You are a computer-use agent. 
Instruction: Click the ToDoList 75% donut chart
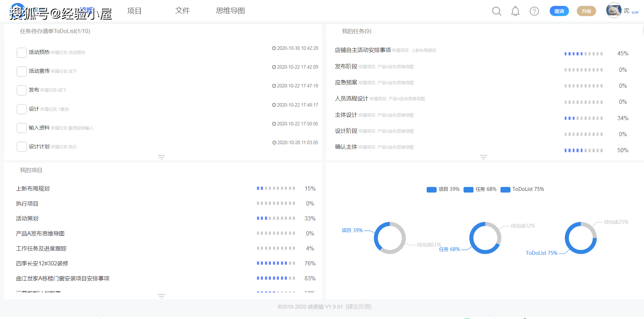[580, 238]
